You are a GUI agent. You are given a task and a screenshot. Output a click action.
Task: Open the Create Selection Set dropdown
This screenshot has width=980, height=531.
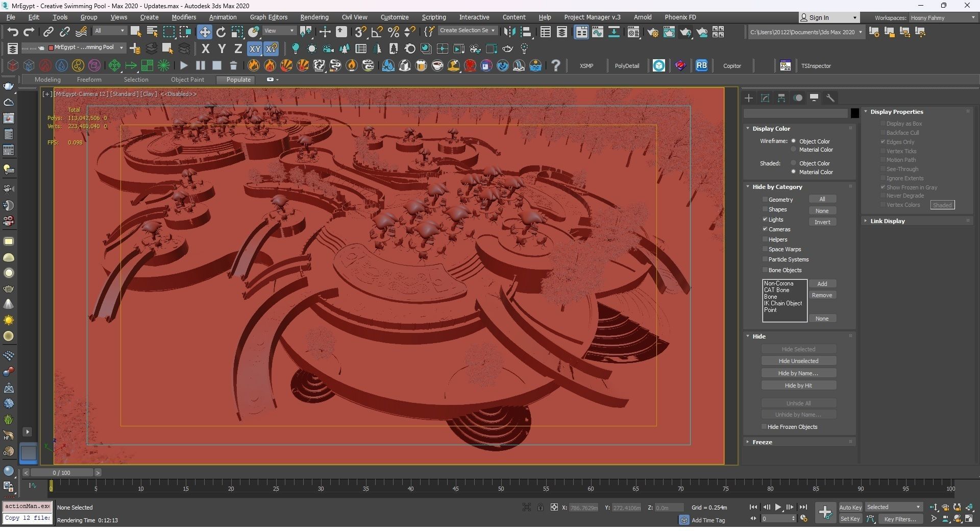coord(467,31)
